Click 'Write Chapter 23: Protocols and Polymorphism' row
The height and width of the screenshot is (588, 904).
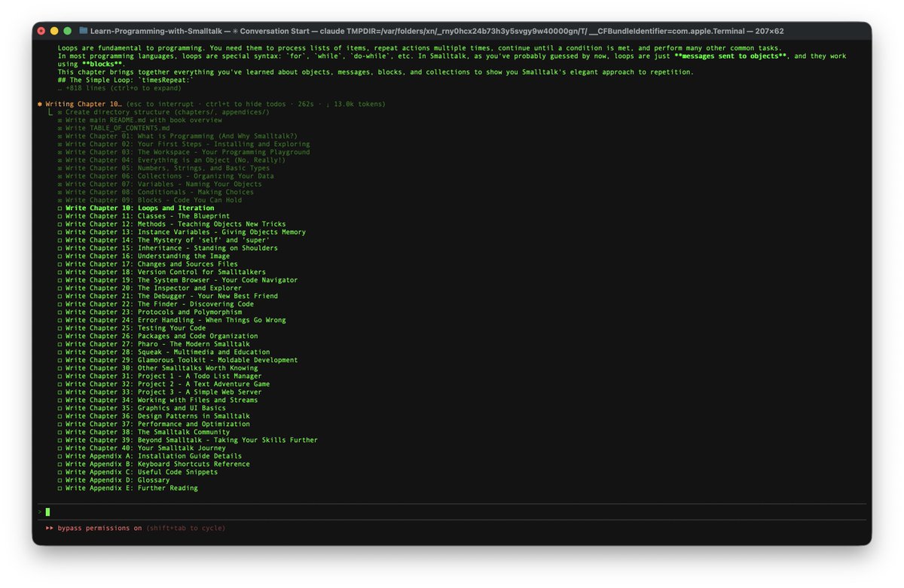click(149, 312)
